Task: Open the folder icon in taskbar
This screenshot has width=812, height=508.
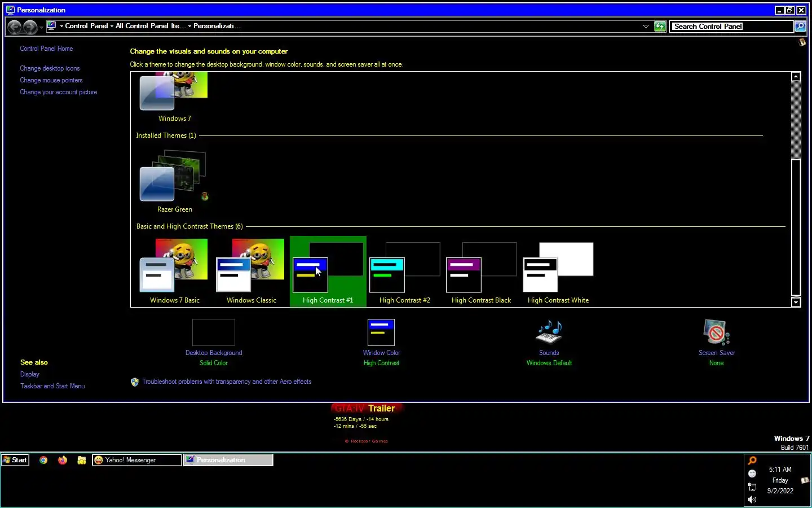Action: (82, 460)
